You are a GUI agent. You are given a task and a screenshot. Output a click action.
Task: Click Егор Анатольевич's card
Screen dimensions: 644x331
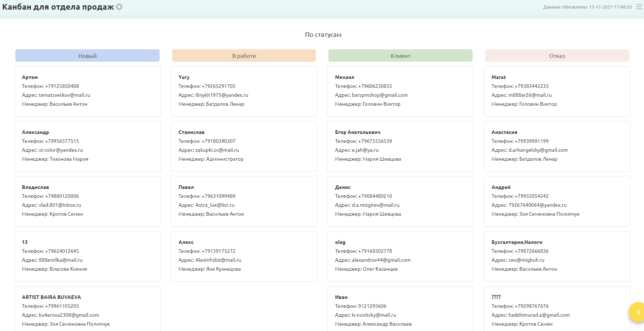point(400,146)
